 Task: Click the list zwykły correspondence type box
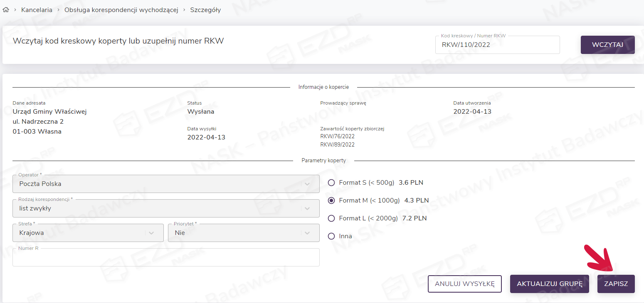click(x=158, y=208)
